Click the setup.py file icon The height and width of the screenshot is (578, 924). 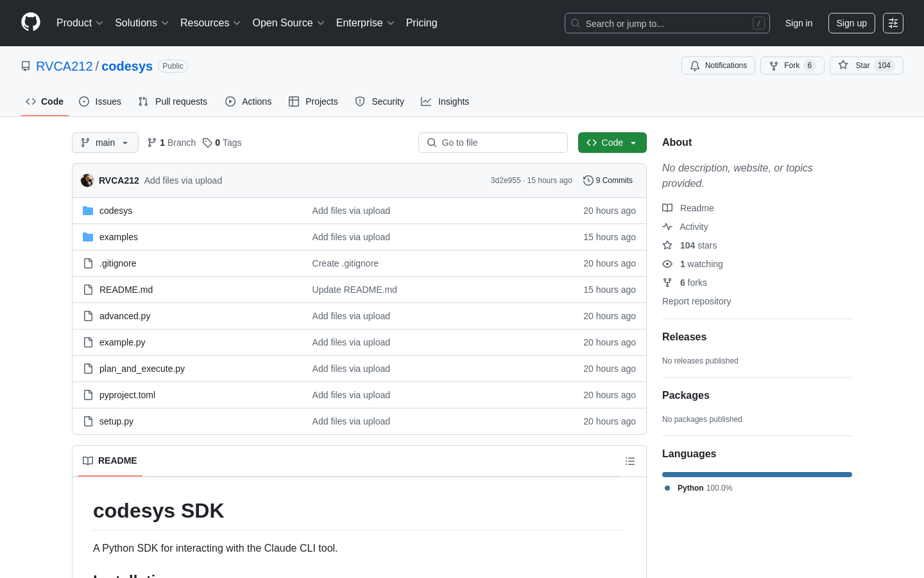click(x=88, y=421)
